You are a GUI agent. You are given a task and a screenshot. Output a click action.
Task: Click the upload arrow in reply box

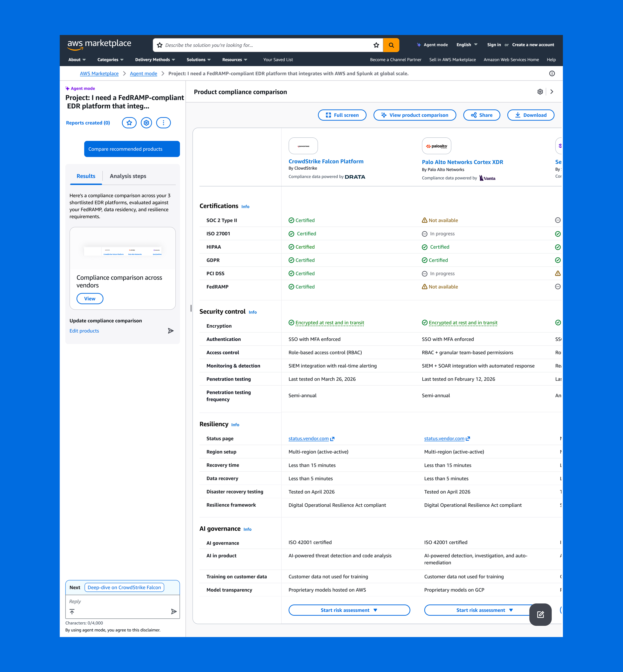[72, 612]
